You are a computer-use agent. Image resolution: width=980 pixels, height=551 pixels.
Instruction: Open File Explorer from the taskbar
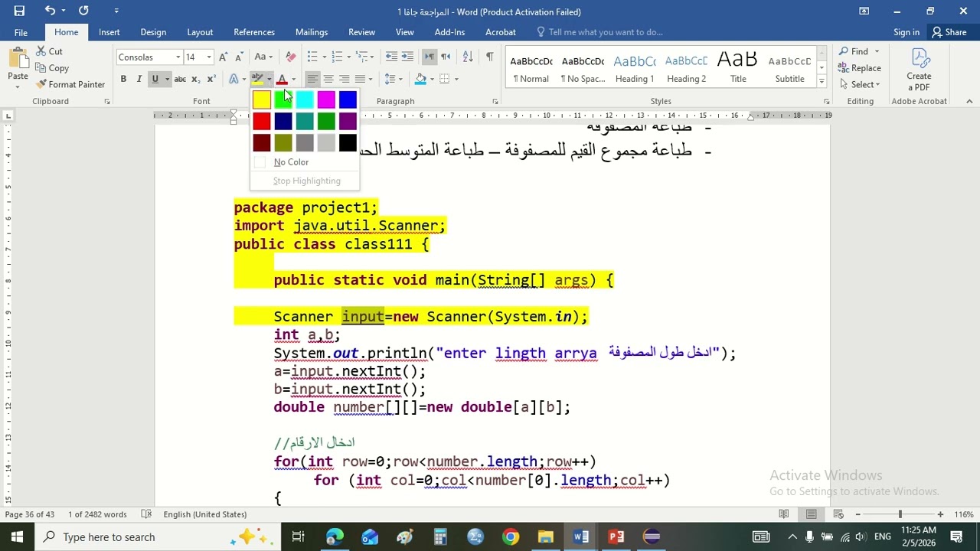click(546, 536)
